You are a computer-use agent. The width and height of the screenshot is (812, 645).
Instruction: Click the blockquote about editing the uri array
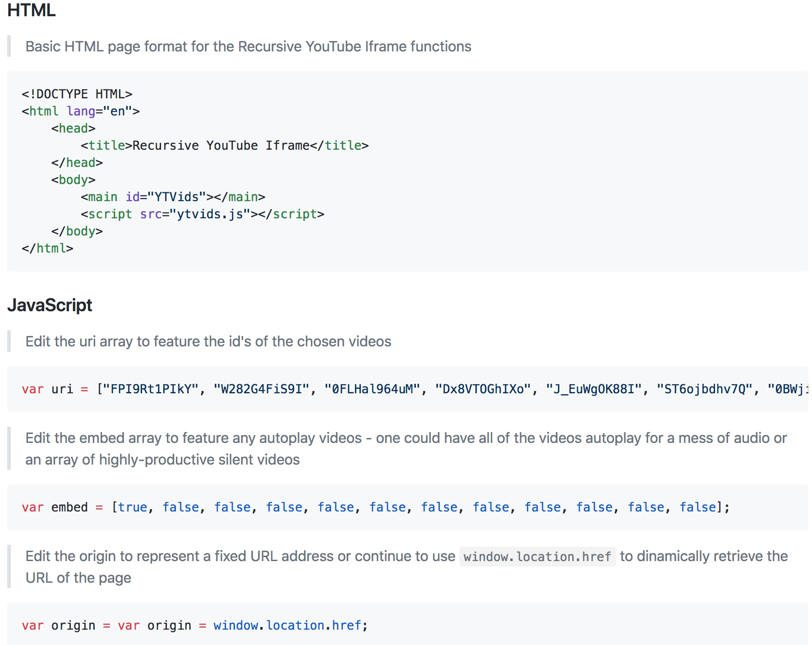(x=208, y=341)
